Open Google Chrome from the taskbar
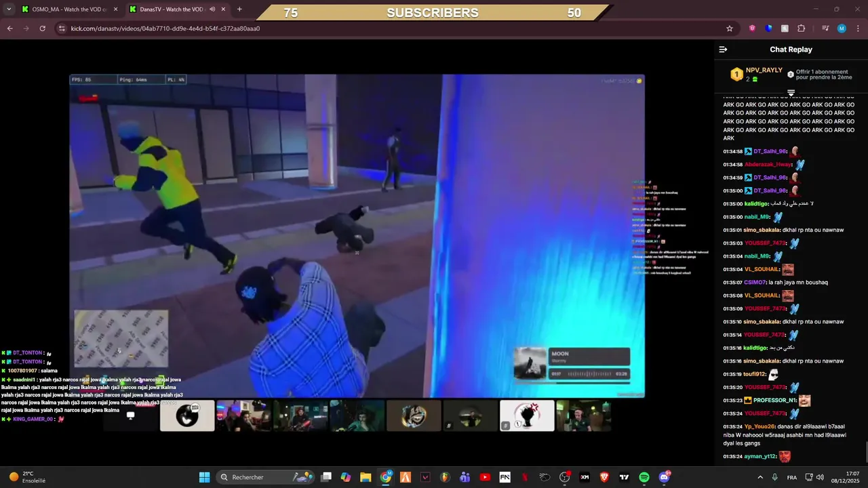This screenshot has width=868, height=488. pyautogui.click(x=386, y=477)
